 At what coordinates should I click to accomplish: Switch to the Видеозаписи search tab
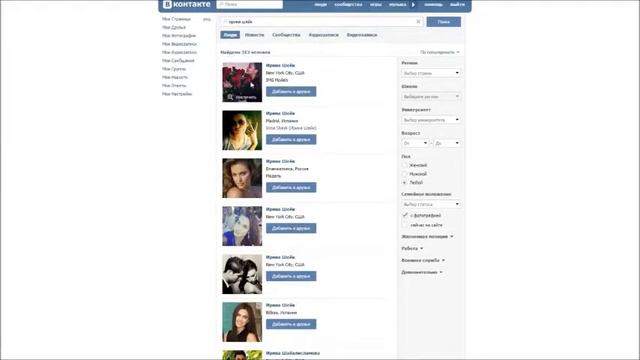click(362, 35)
